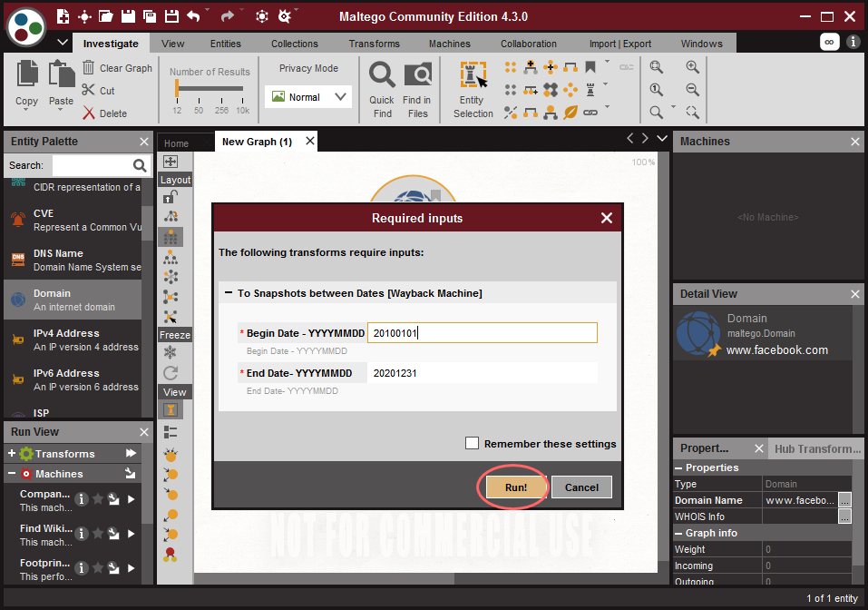This screenshot has height=610, width=868.
Task: Click the Begin Date input field
Action: click(x=483, y=333)
